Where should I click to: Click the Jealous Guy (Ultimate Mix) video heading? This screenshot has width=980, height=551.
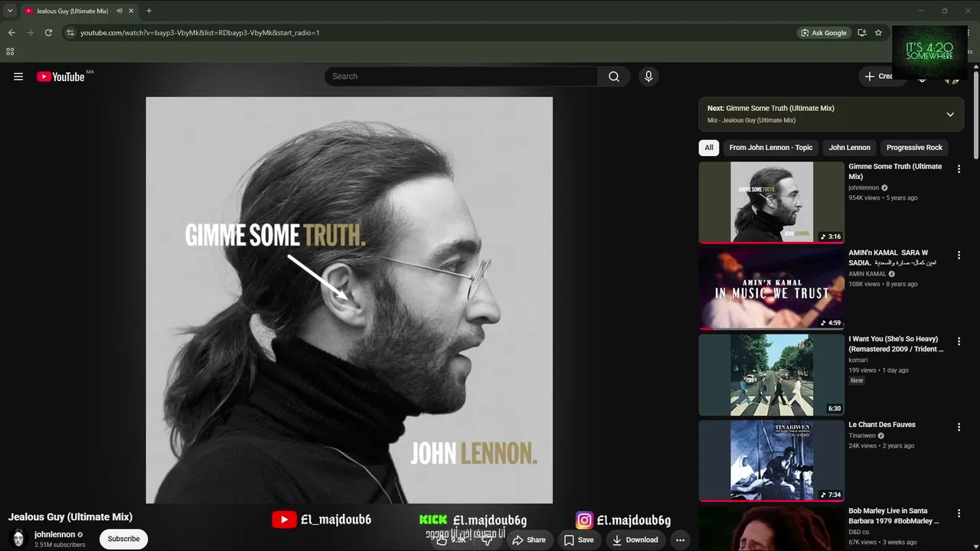[70, 517]
